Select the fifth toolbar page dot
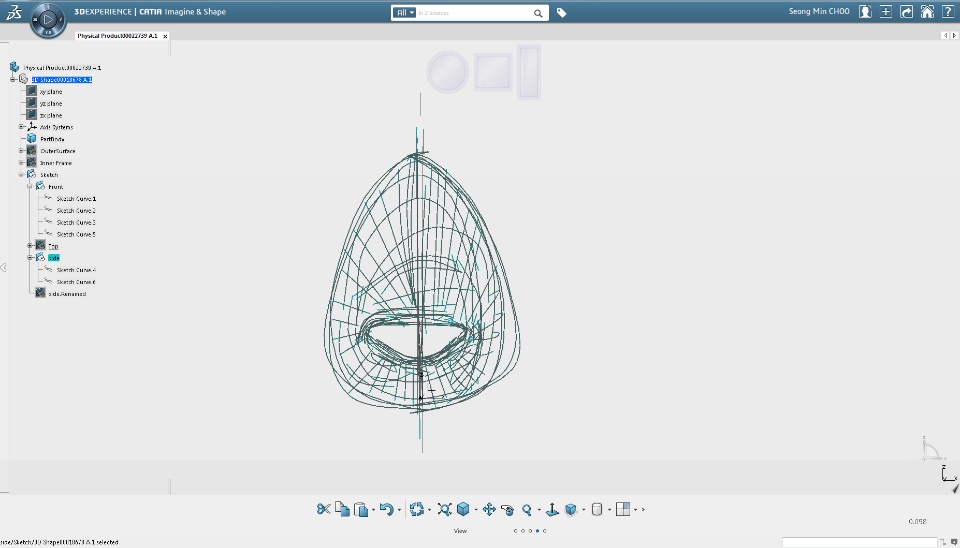The height and width of the screenshot is (548, 960). 544,531
